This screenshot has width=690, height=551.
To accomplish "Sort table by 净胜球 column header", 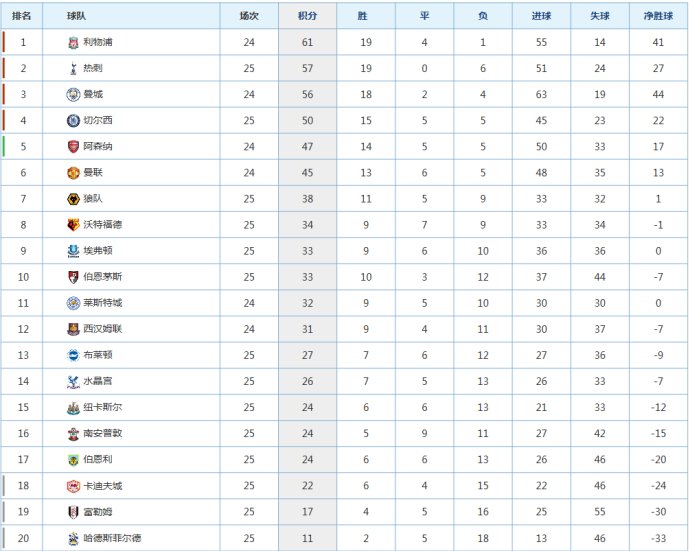I will 658,16.
